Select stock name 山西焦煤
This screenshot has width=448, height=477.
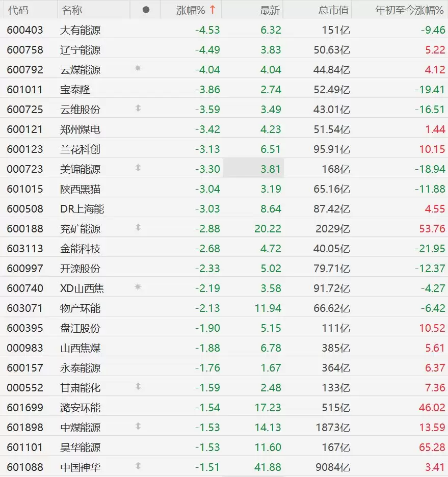click(81, 348)
